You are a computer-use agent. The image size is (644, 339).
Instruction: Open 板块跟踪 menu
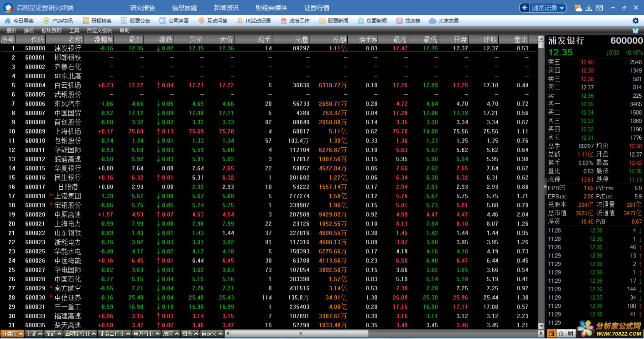(52, 31)
